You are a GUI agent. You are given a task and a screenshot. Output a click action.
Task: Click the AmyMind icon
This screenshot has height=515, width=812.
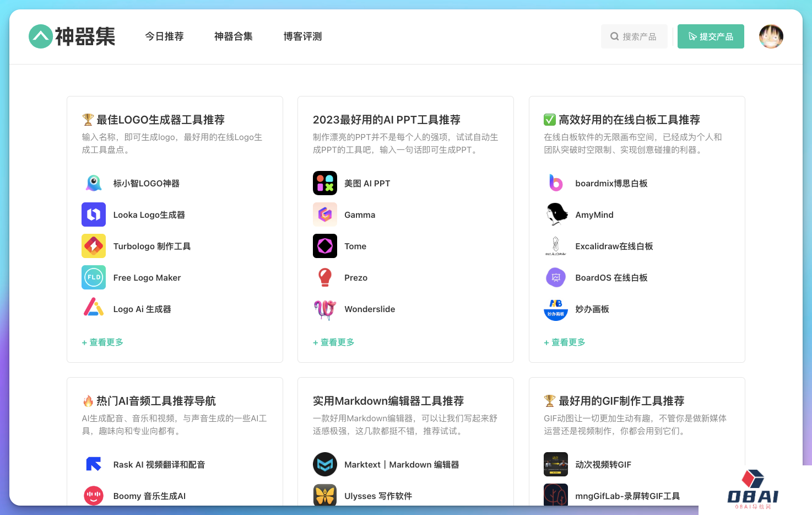point(556,214)
